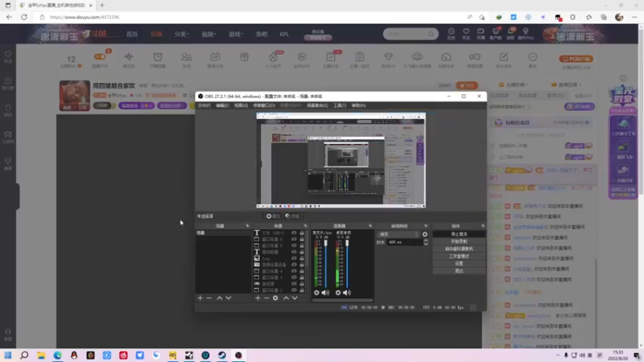
Task: Toggle visibility eye of 窗口采集 5 source
Action: pyautogui.click(x=294, y=245)
